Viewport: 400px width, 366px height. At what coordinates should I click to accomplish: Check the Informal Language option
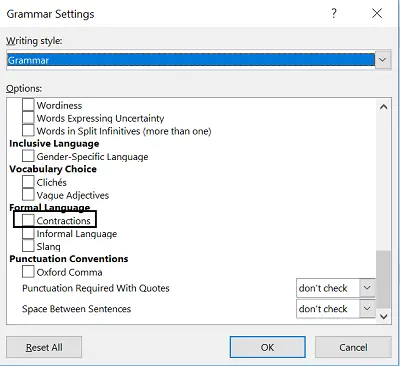point(28,233)
